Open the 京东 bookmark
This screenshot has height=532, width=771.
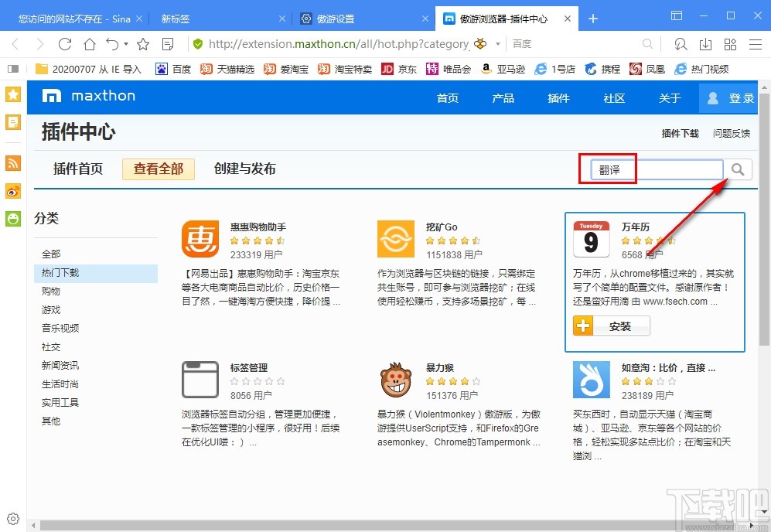tap(399, 69)
